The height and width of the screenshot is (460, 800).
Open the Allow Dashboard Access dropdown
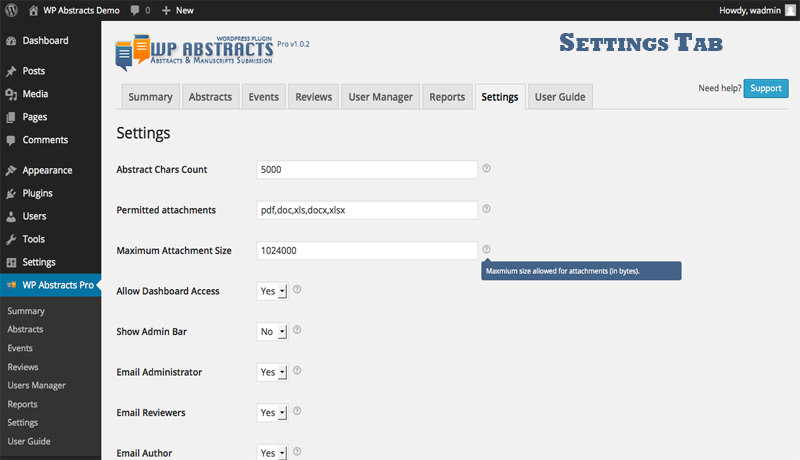(272, 291)
